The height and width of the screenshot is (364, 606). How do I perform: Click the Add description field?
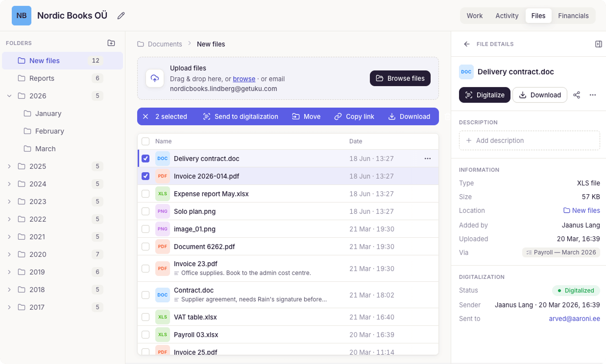530,140
